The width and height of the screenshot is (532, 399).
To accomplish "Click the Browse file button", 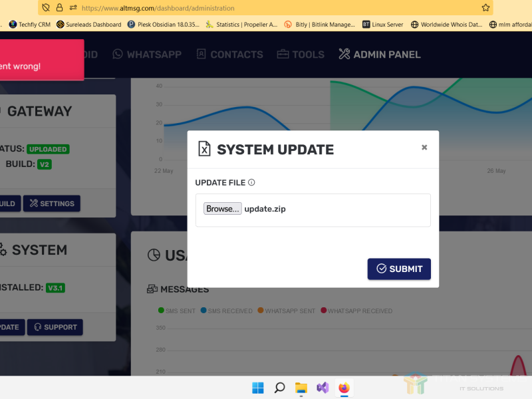I will (223, 209).
